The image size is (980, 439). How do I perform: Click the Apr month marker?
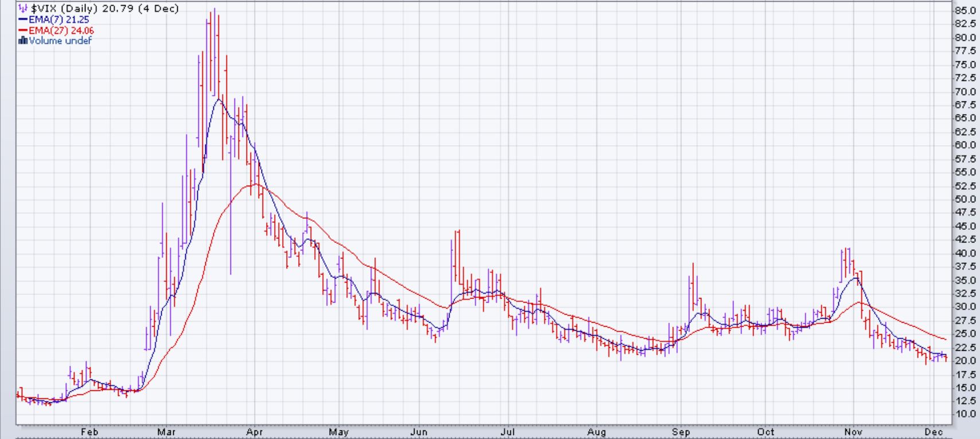[255, 432]
